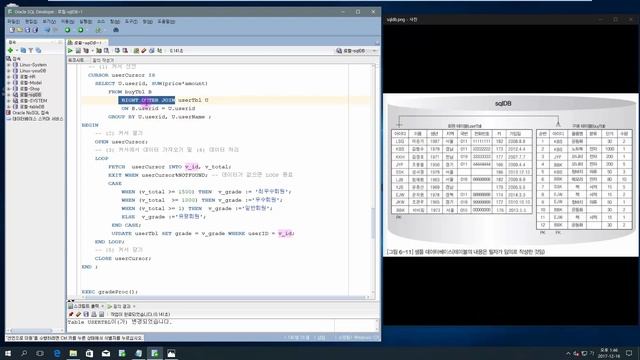Click the highlighted RIGHT OUTER JOIN text
The width and height of the screenshot is (640, 360).
pos(148,100)
